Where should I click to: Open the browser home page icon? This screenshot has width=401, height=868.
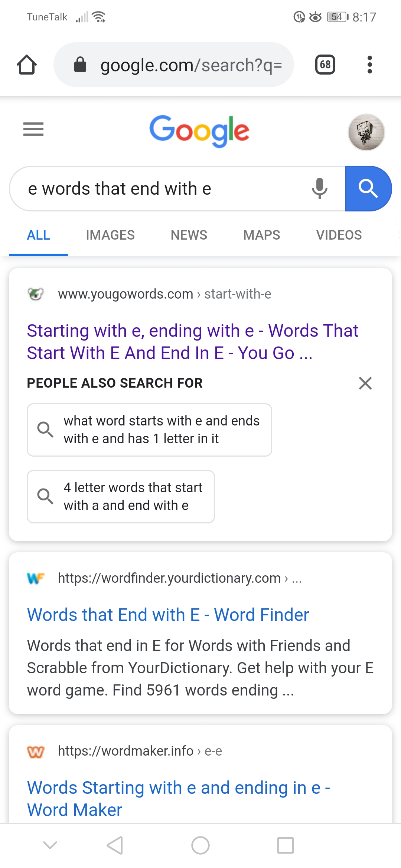pyautogui.click(x=27, y=65)
